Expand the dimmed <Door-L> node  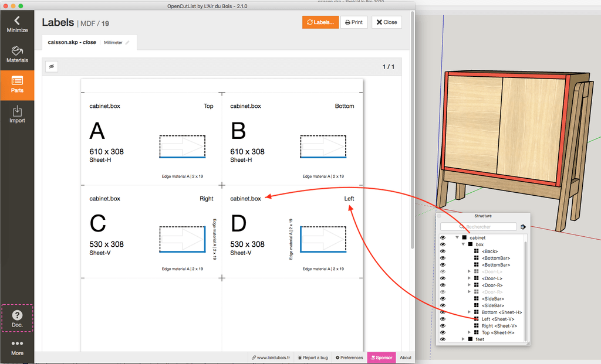pyautogui.click(x=469, y=271)
